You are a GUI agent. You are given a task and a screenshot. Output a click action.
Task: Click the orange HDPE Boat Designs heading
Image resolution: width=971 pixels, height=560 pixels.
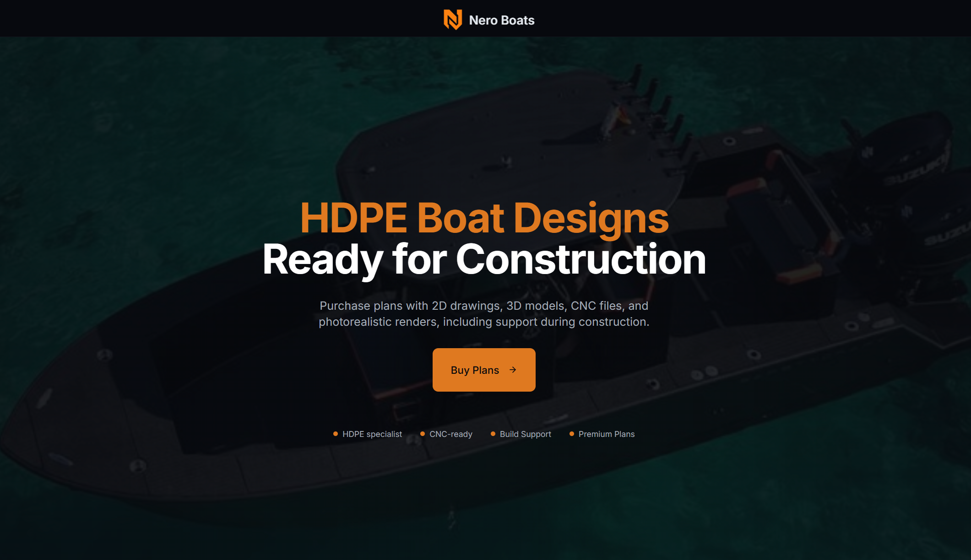[x=484, y=218]
